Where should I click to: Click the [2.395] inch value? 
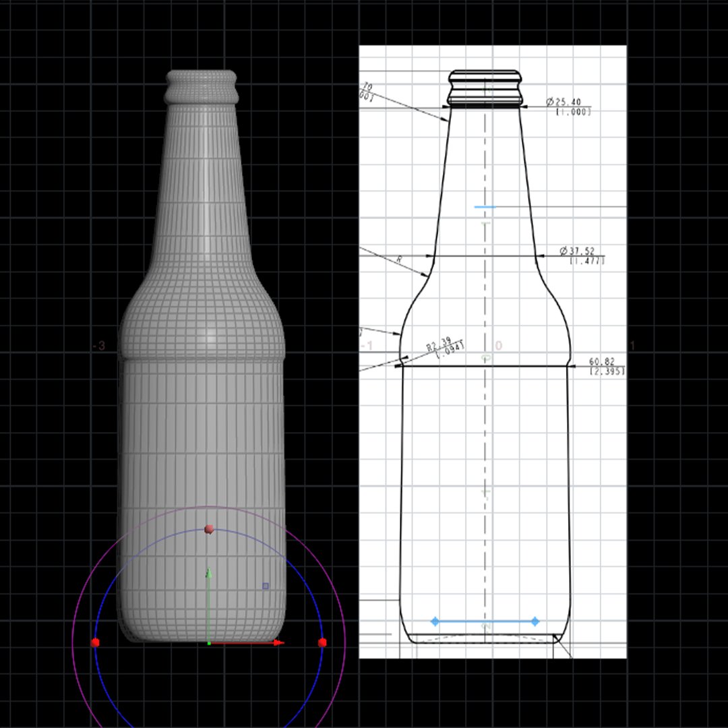[607, 371]
